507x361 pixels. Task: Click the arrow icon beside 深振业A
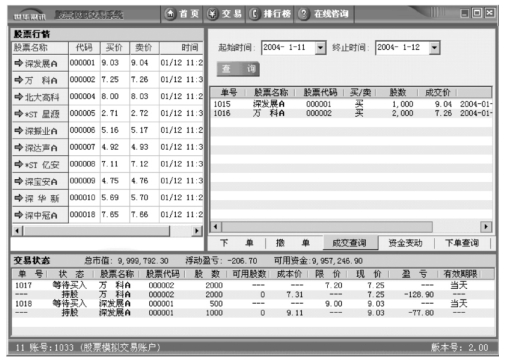point(19,130)
